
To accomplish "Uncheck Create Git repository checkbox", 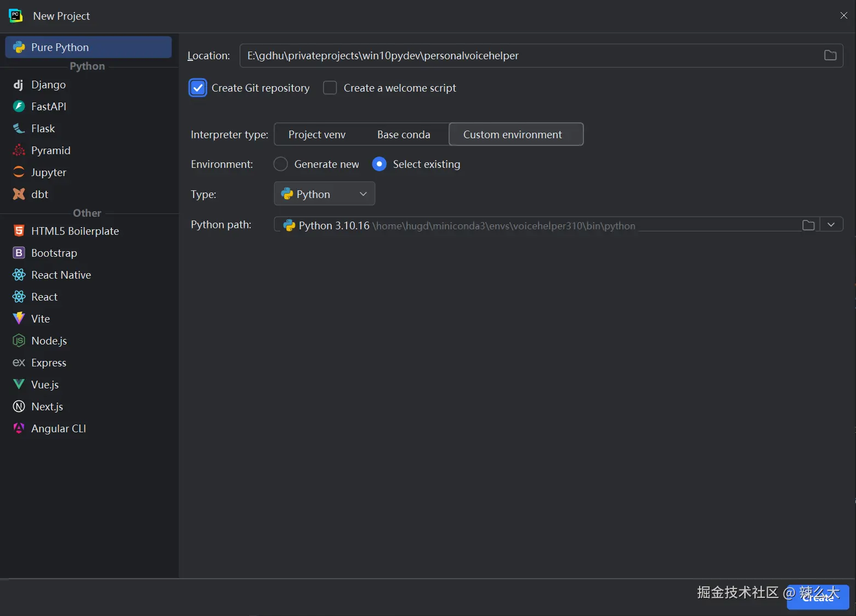I will [x=197, y=88].
